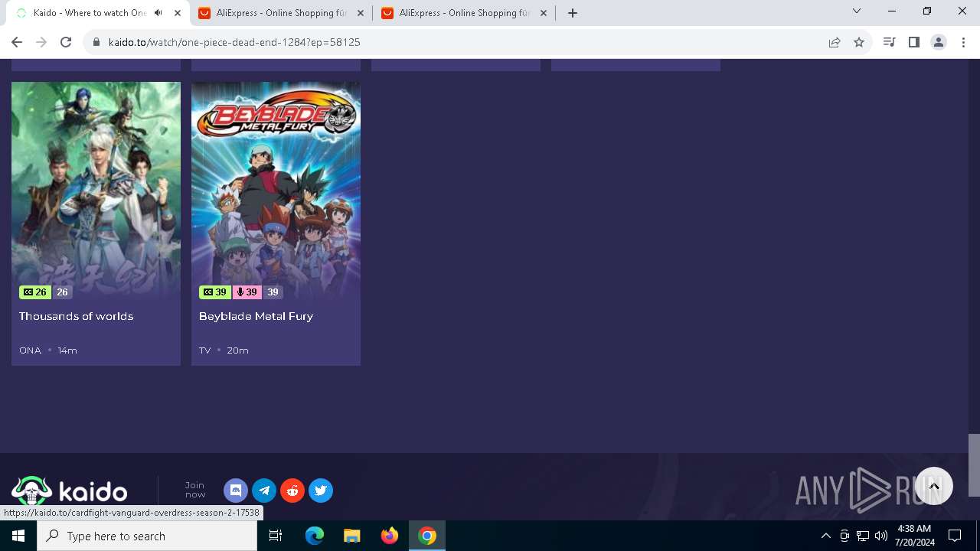The image size is (980, 551).
Task: Click the subtitle count 26 badge
Action: point(35,292)
